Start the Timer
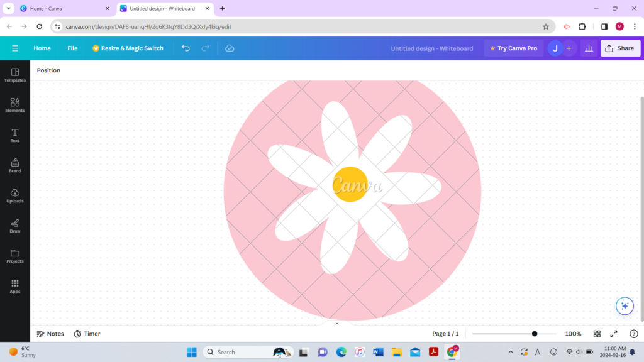The image size is (644, 362). tap(87, 334)
